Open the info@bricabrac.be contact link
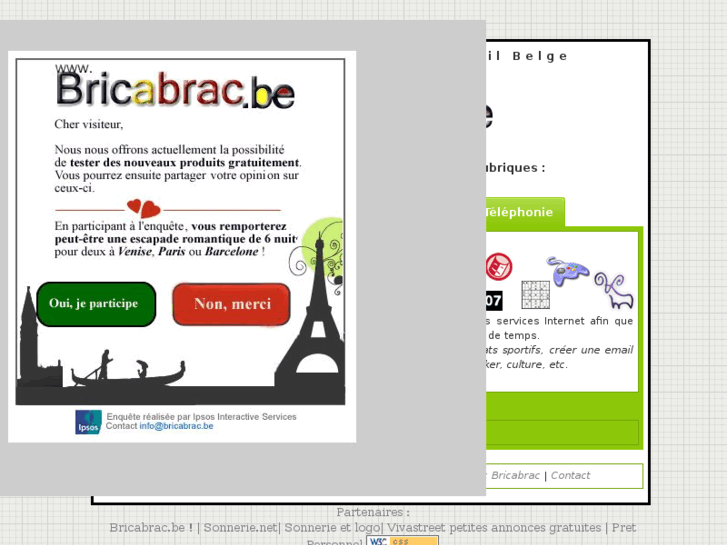Screen dimensions: 727x545 pos(176,426)
